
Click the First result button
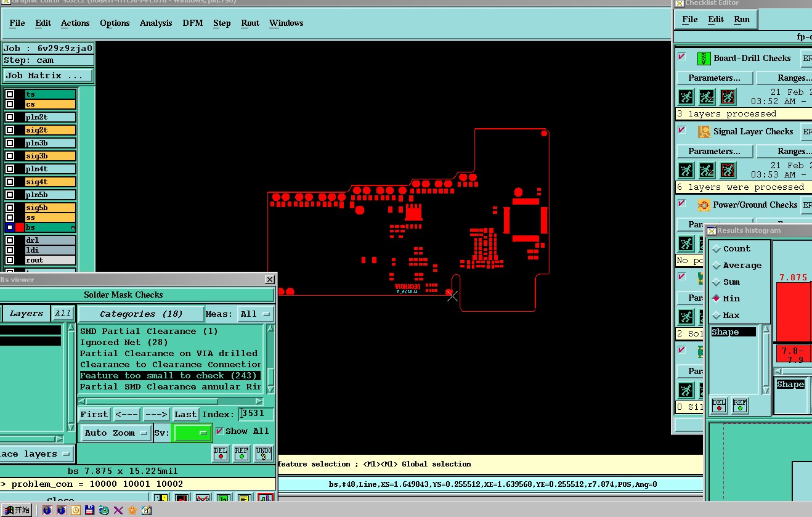pyautogui.click(x=94, y=415)
